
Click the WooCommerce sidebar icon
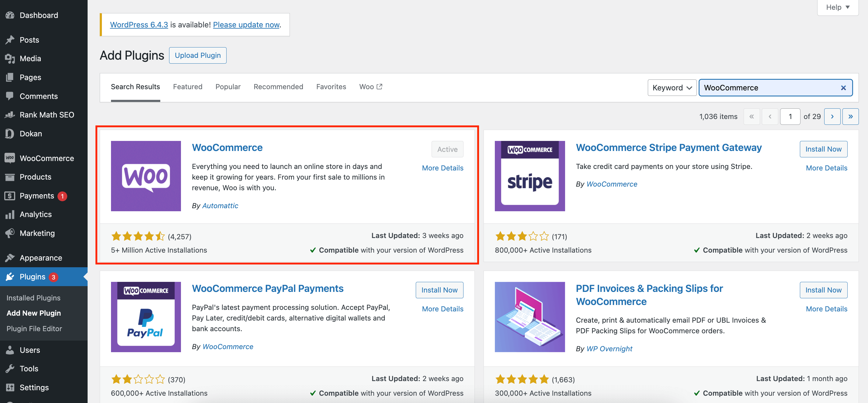click(10, 158)
